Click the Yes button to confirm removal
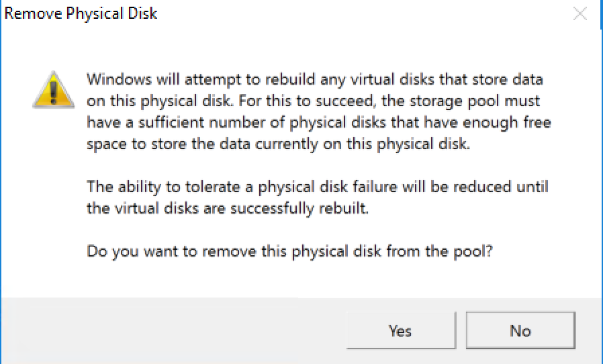The image size is (603, 364). click(400, 330)
